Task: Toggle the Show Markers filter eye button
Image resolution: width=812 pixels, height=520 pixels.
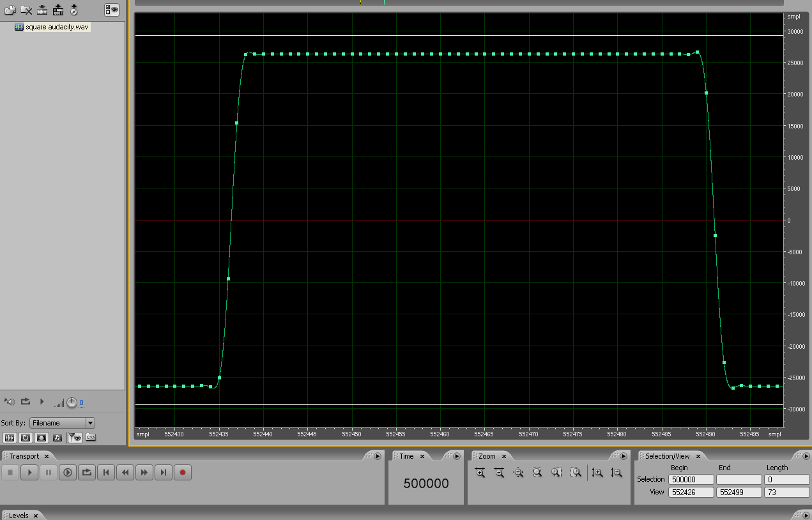Action: (75, 438)
